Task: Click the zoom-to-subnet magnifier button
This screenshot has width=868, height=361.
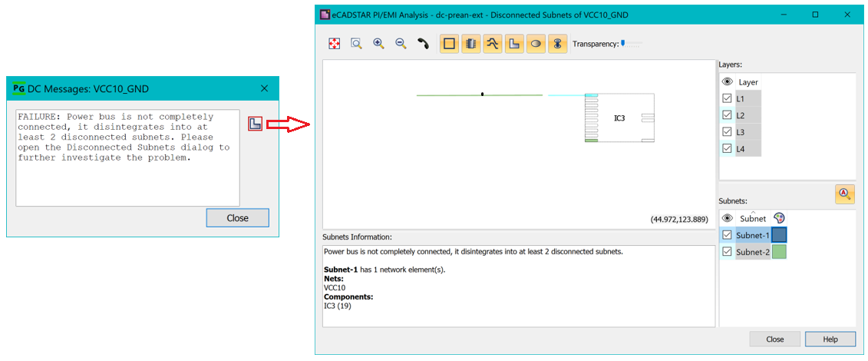Action: (844, 194)
